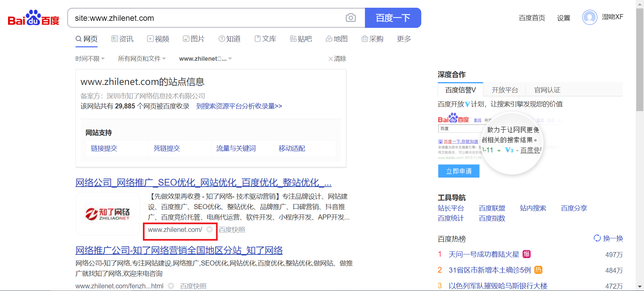Screen dimensions: 644x291
Task: Open hot topic 天问一号成功着陆火星
Action: pyautogui.click(x=484, y=254)
